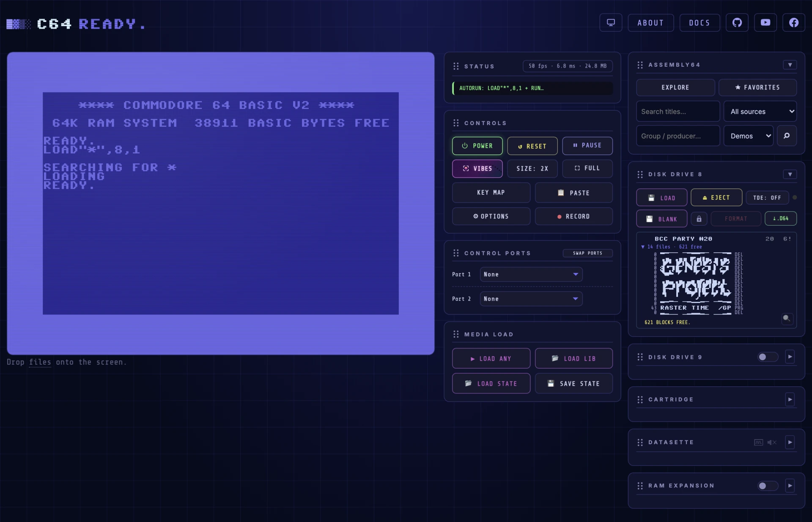
Task: Click the Assembly64 panel grip icon
Action: tap(640, 65)
